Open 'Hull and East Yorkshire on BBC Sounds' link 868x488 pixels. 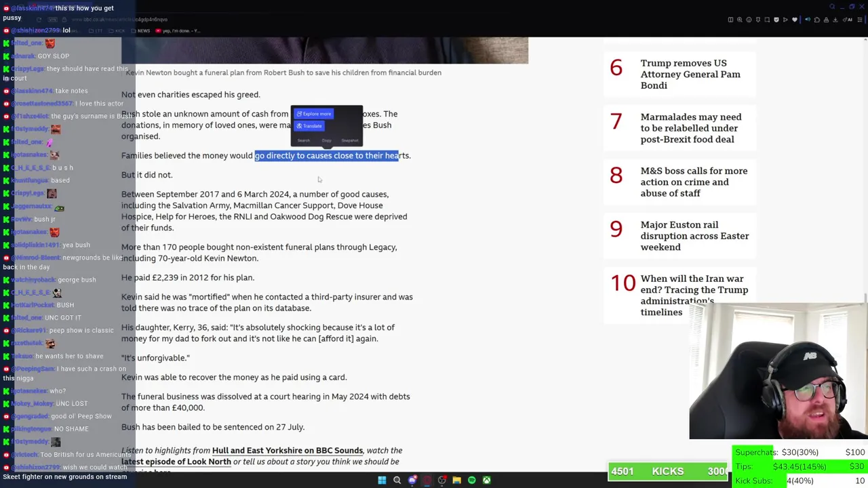(x=288, y=450)
